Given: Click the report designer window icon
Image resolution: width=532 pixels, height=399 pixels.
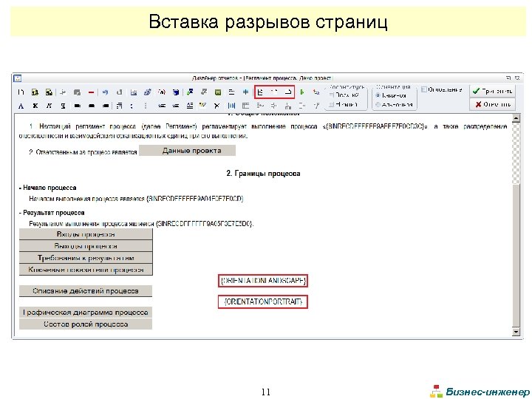Looking at the screenshot, I should pyautogui.click(x=17, y=78).
